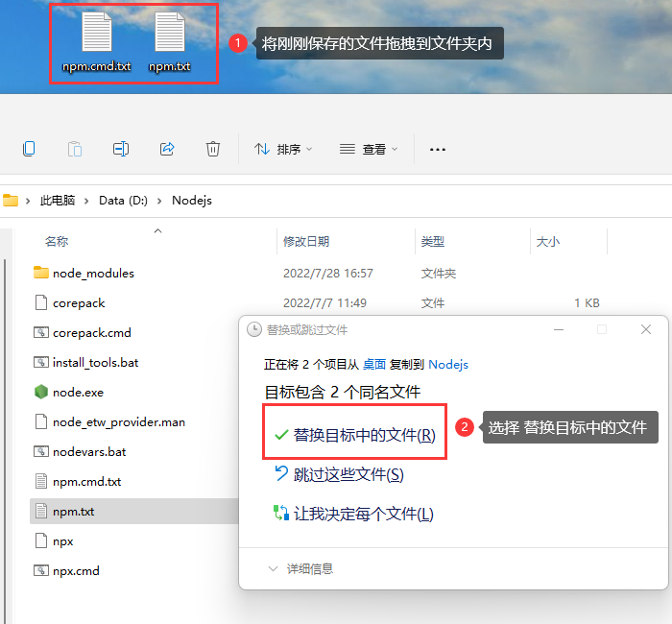The width and height of the screenshot is (672, 624).
Task: Click npm.txt desktop file icon
Action: pos(170,32)
